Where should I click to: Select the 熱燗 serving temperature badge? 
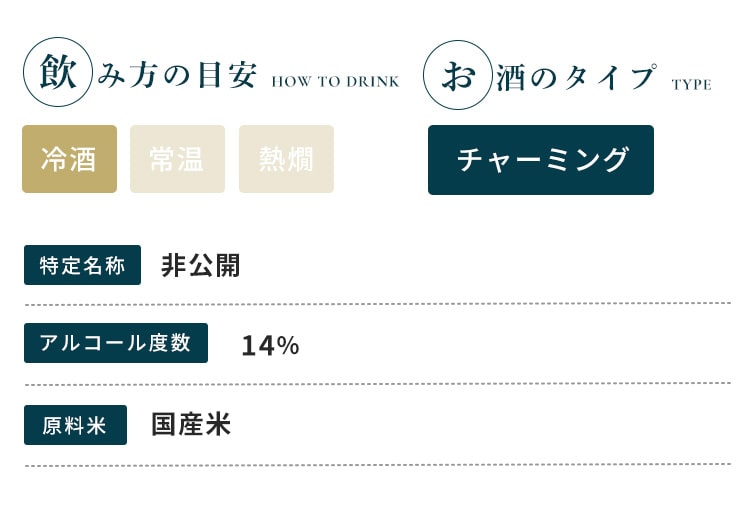tap(287, 159)
